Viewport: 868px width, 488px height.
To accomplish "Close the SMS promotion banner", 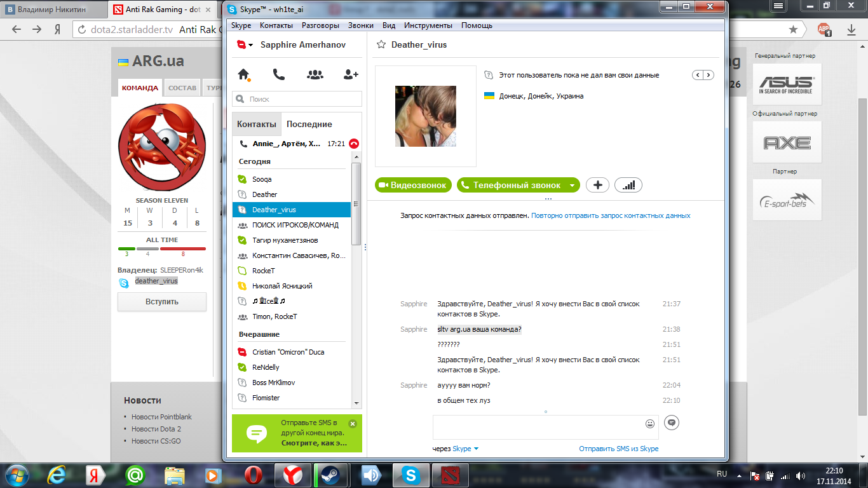I will (x=353, y=424).
